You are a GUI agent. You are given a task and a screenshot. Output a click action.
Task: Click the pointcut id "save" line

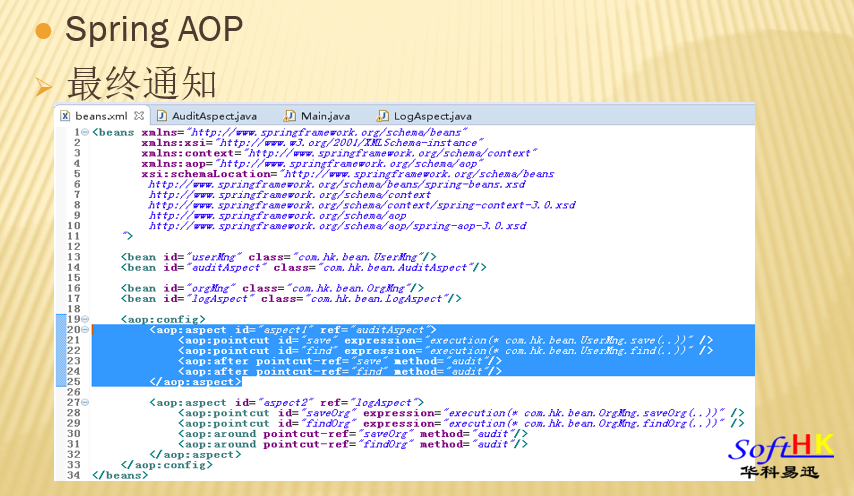click(446, 340)
